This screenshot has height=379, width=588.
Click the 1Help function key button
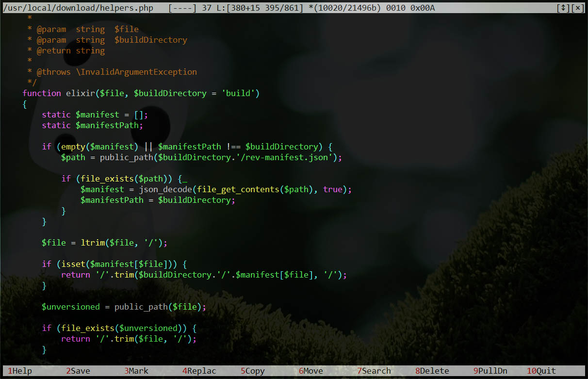coord(20,371)
